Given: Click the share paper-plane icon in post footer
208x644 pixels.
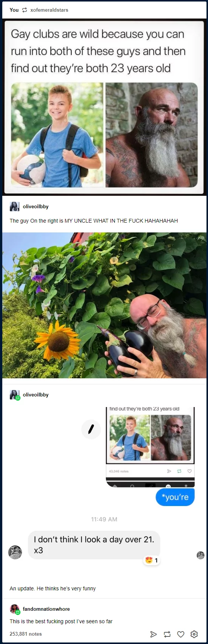Looking at the screenshot, I should [153, 634].
